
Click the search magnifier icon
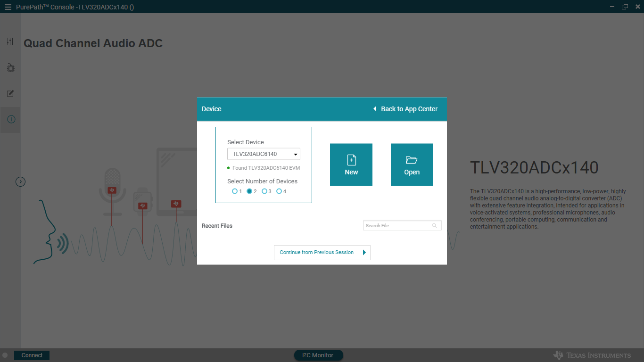(435, 226)
